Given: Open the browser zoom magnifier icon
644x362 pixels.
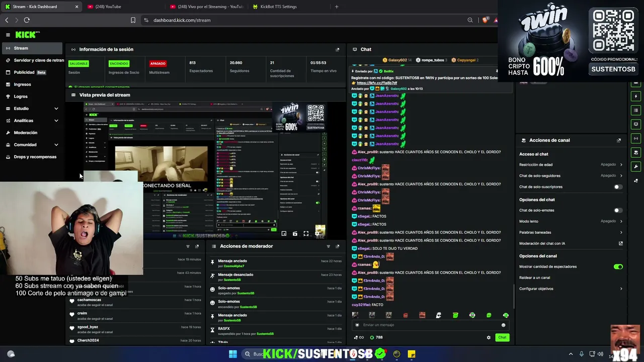Looking at the screenshot, I should click(470, 20).
